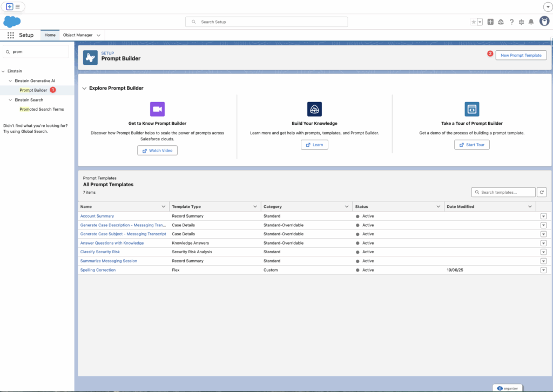Viewport: 553px width, 392px height.
Task: Click the organizer widget at bottom
Action: point(508,388)
